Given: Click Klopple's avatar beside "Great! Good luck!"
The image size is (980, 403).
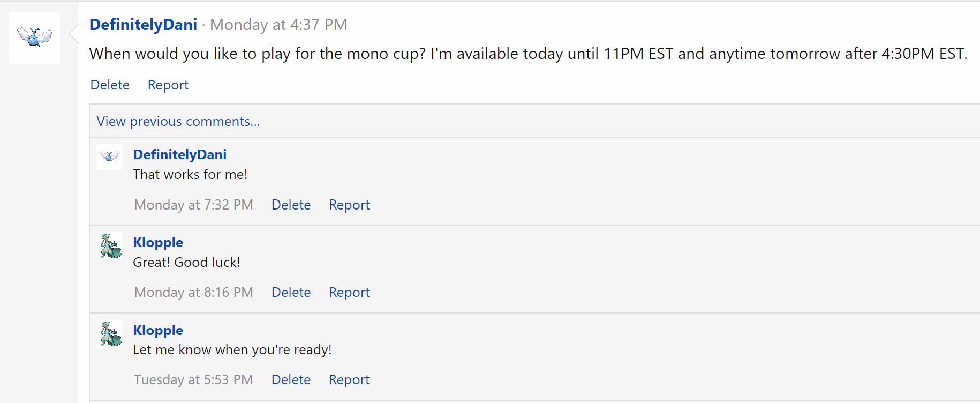Looking at the screenshot, I should (x=109, y=245).
